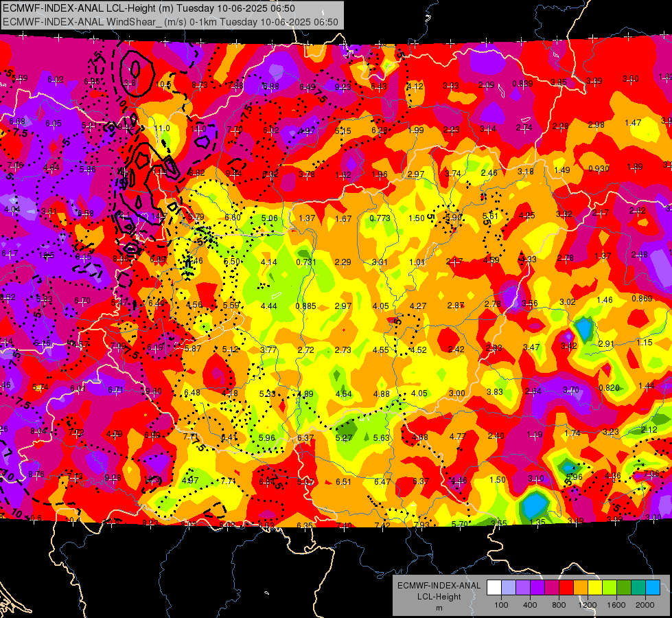This screenshot has height=618, width=672.
Task: Click the red 800 m legend swatch
Action: [566, 588]
